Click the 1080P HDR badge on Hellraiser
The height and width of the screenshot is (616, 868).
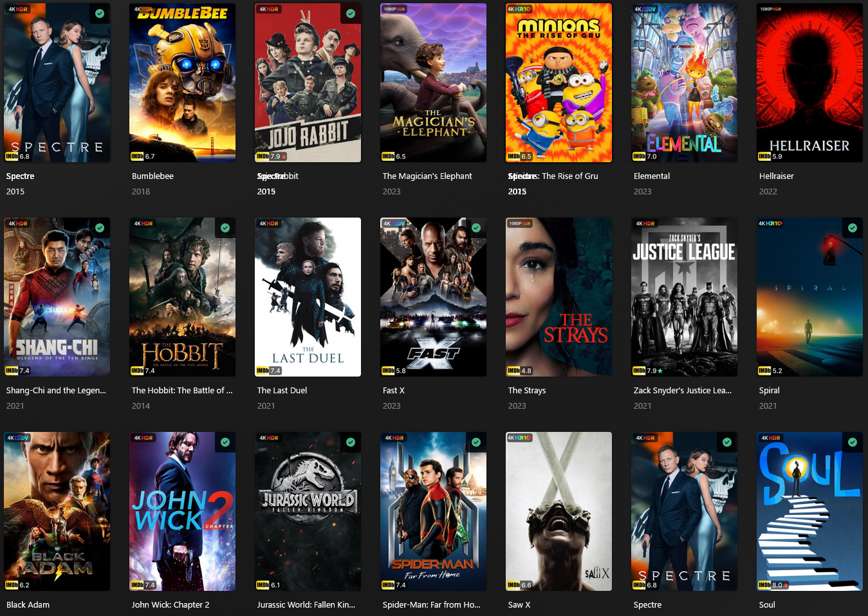(x=771, y=9)
